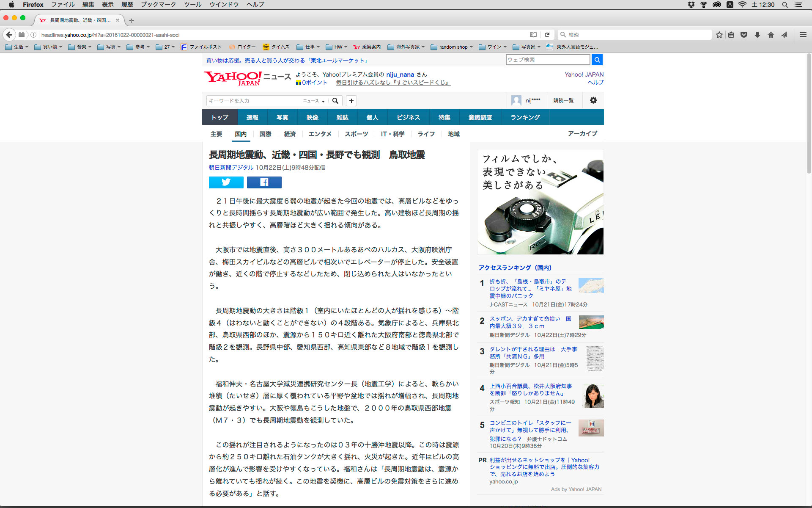Click the Leica camera ad image
The width and height of the screenshot is (812, 508).
[540, 202]
